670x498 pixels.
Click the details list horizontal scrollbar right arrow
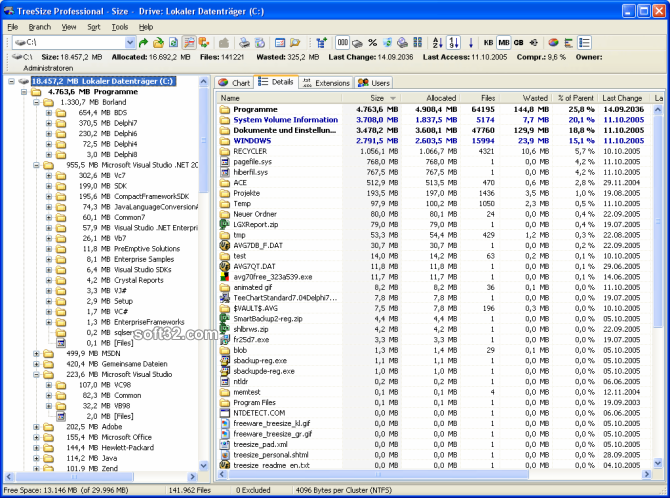click(x=647, y=474)
